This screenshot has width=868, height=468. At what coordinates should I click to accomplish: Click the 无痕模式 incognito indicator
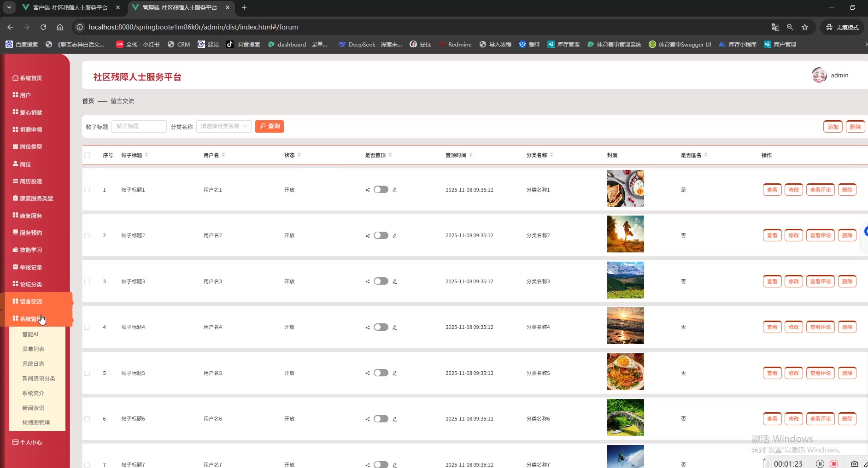842,27
